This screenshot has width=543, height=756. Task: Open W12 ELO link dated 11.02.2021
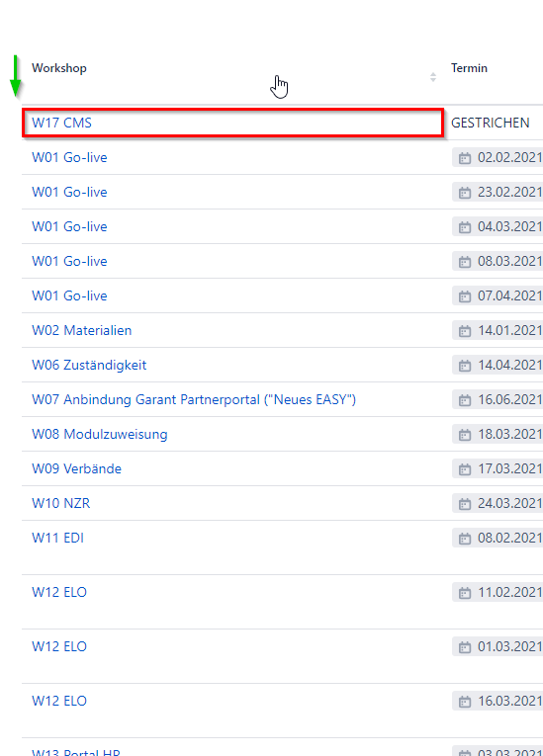pyautogui.click(x=59, y=593)
